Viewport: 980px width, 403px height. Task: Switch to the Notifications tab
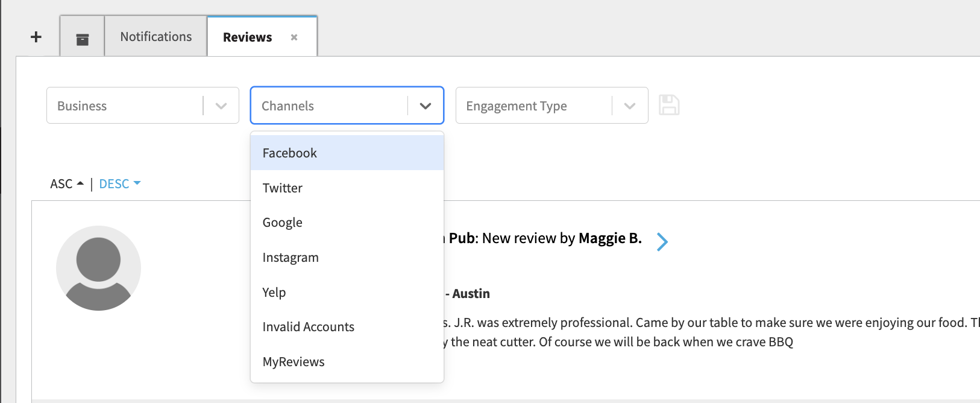pos(156,37)
